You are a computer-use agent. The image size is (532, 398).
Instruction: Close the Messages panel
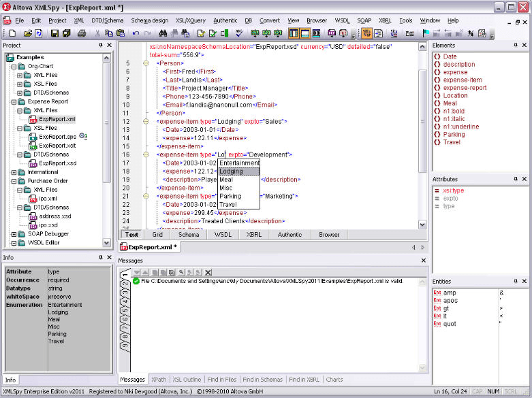pos(424,261)
